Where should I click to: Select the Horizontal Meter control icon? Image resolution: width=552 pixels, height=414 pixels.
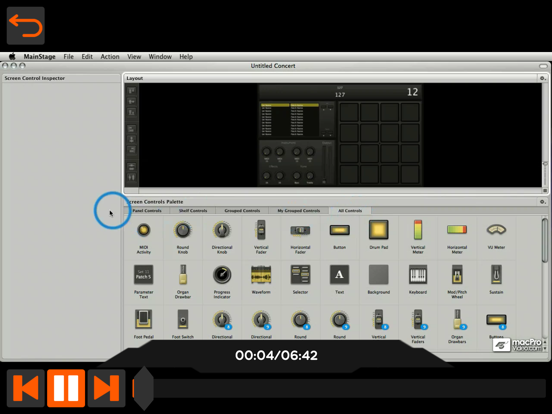pos(457,230)
